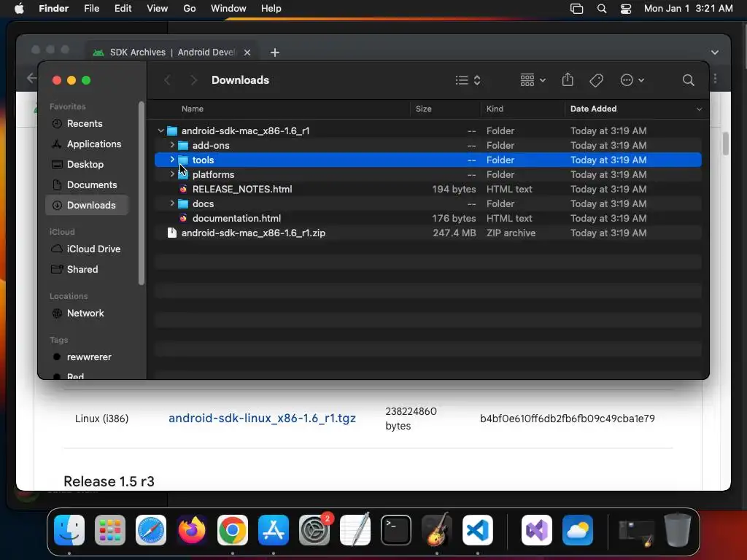Sort by the Date Added column header

(593, 109)
